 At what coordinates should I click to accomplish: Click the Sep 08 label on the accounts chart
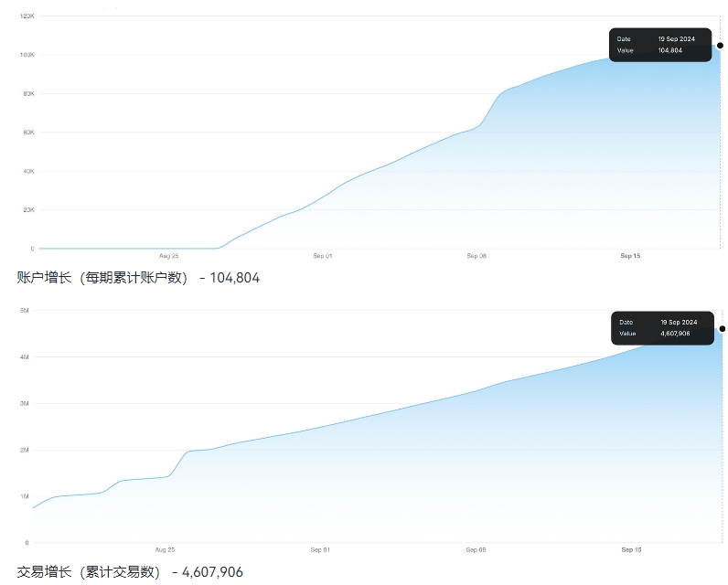click(x=476, y=256)
